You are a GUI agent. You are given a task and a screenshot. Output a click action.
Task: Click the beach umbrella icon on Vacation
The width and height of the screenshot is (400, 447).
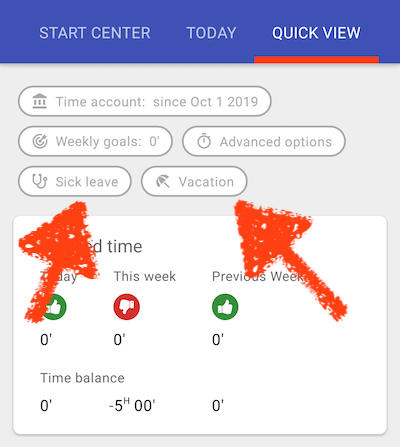(x=163, y=182)
